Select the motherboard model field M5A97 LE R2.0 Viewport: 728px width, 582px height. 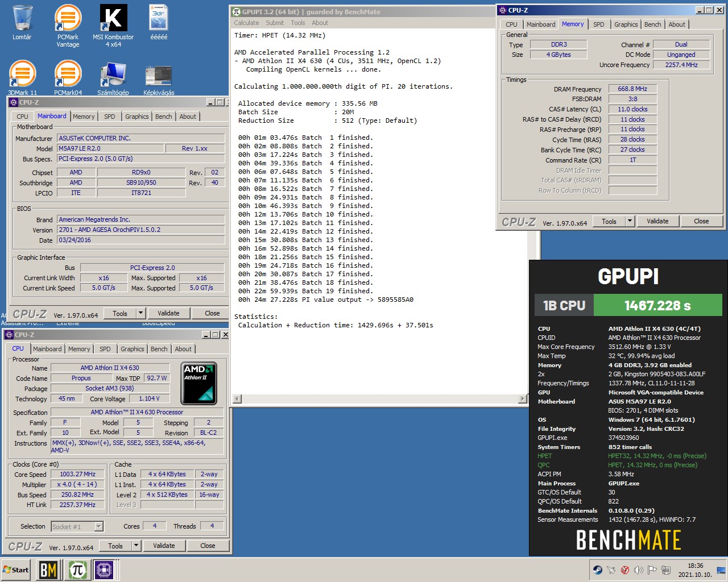click(109, 148)
